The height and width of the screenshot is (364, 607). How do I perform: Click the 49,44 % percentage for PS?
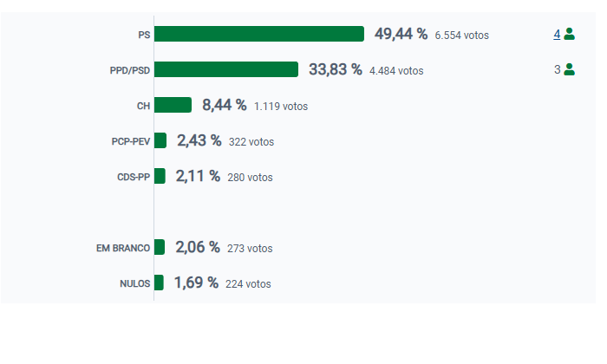pos(401,35)
